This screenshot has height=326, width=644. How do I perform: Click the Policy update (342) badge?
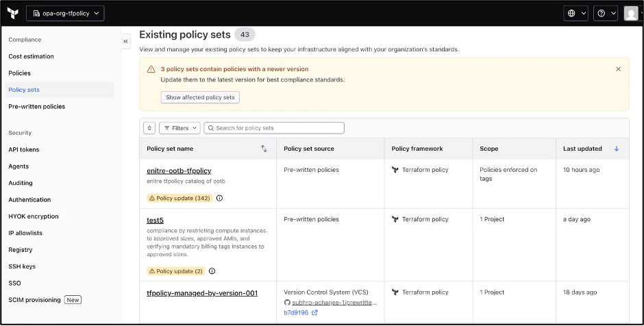179,199
